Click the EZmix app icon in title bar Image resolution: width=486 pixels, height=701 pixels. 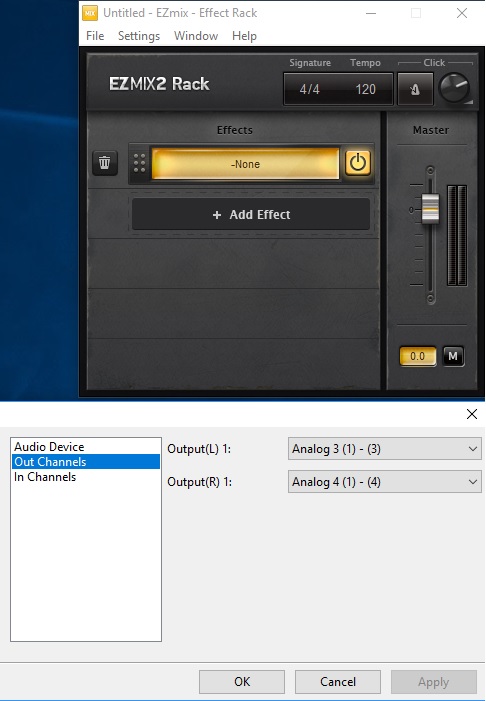[90, 13]
